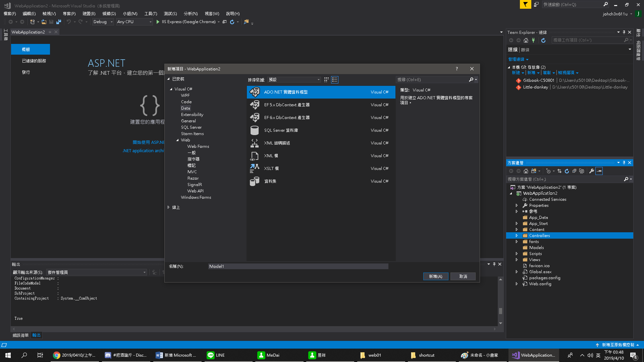Viewport: 644px width, 362px height.
Task: Select EF 5.x DbContext generator template
Action: 321,105
